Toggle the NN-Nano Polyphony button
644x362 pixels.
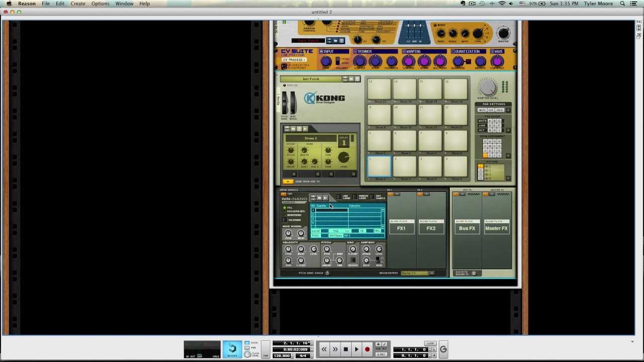(x=284, y=220)
